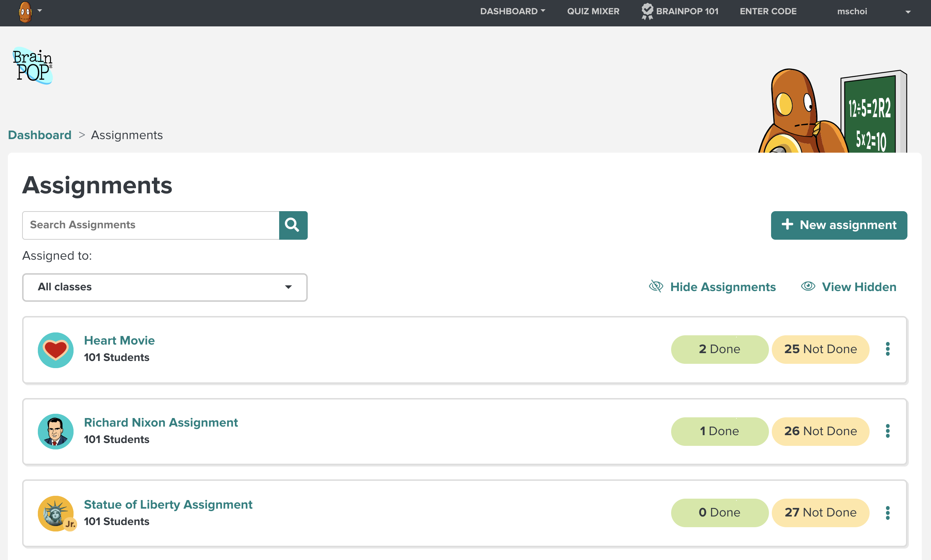The width and height of the screenshot is (931, 560).
Task: Click 26 Not Done for Richard Nixon
Action: click(820, 431)
